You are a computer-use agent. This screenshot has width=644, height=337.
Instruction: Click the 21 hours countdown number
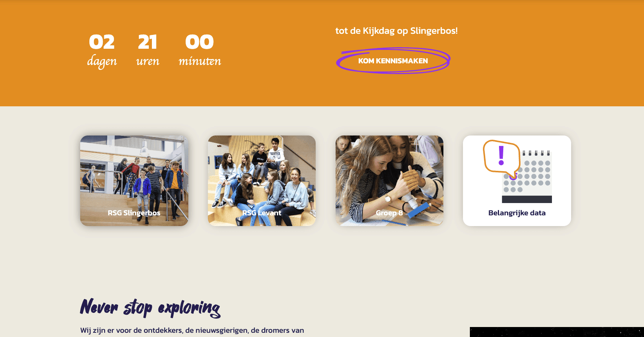[x=148, y=42]
